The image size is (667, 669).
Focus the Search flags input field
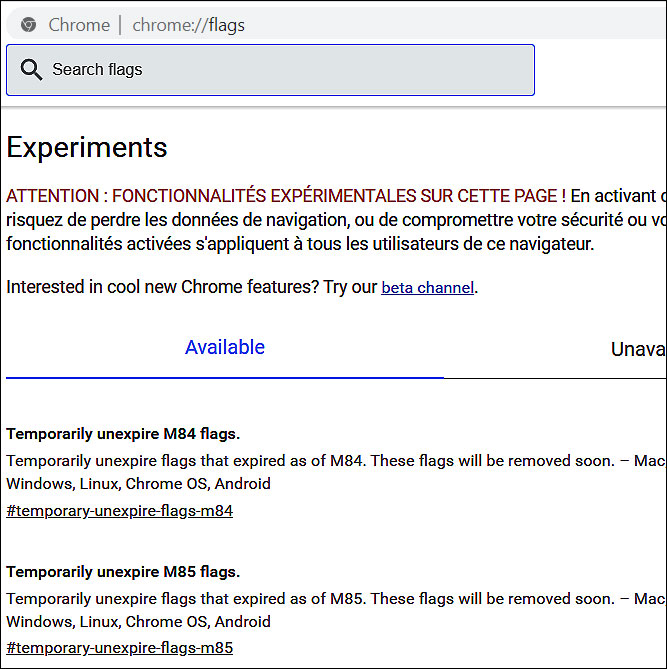[270, 70]
